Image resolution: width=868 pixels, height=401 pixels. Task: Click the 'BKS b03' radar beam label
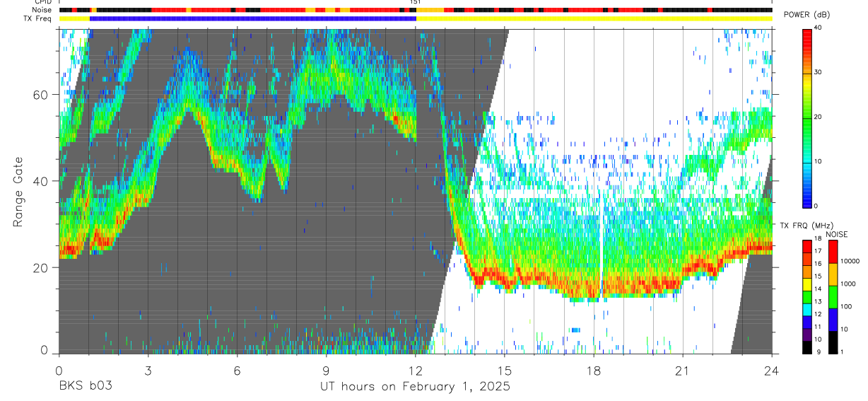[86, 386]
